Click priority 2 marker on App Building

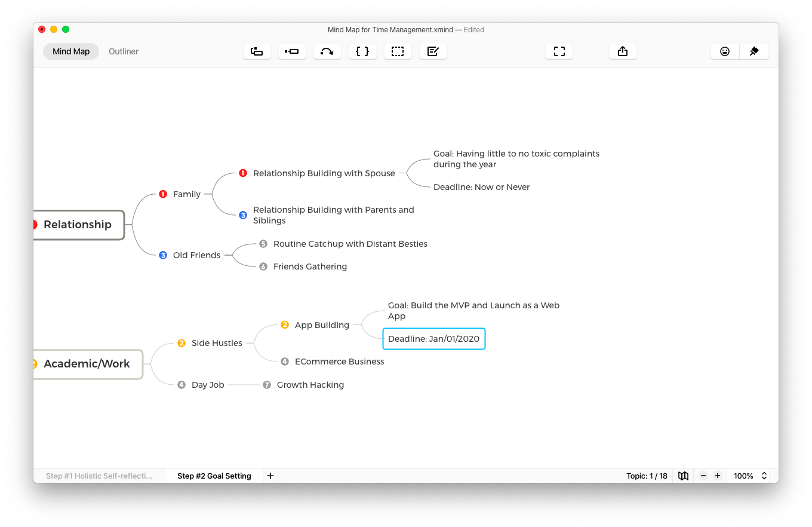coord(285,325)
